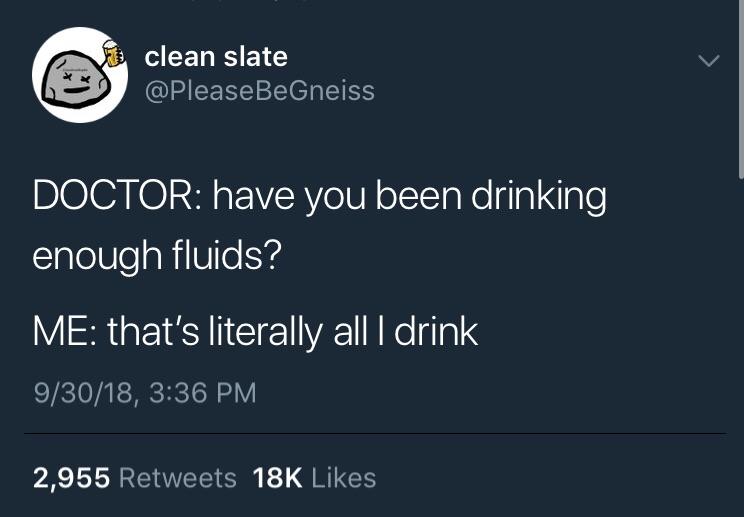View the 2,955 retweet count
Image resolution: width=744 pixels, height=517 pixels.
coord(71,478)
